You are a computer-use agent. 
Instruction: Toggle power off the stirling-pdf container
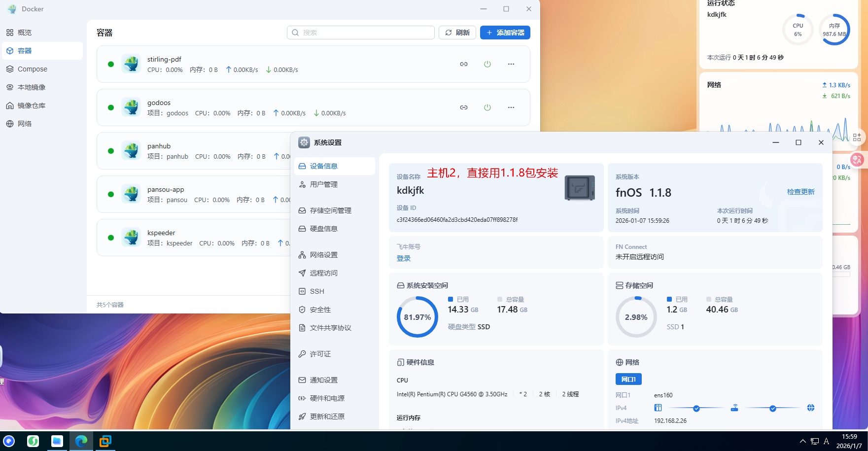click(x=487, y=64)
